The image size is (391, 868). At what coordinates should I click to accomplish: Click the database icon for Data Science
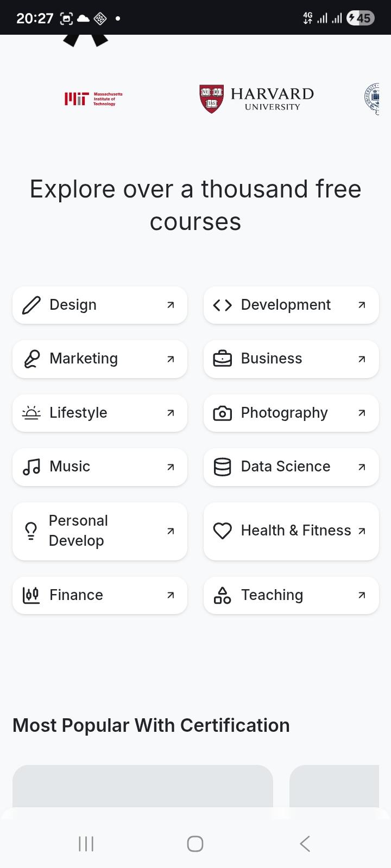222,467
